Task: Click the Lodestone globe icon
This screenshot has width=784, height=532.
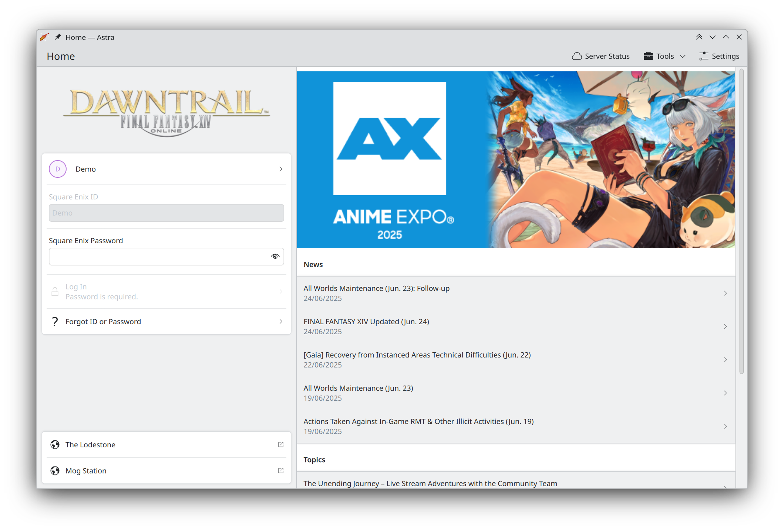Action: pyautogui.click(x=55, y=444)
